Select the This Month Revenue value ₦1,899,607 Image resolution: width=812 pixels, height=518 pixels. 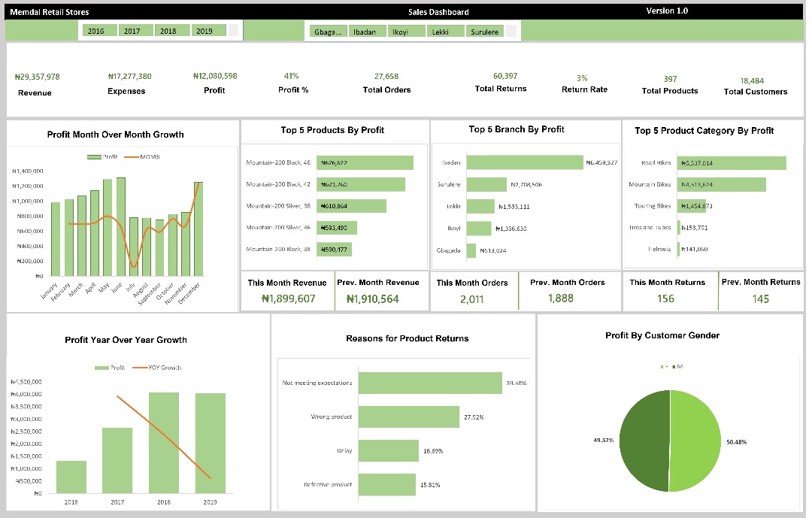pos(288,298)
